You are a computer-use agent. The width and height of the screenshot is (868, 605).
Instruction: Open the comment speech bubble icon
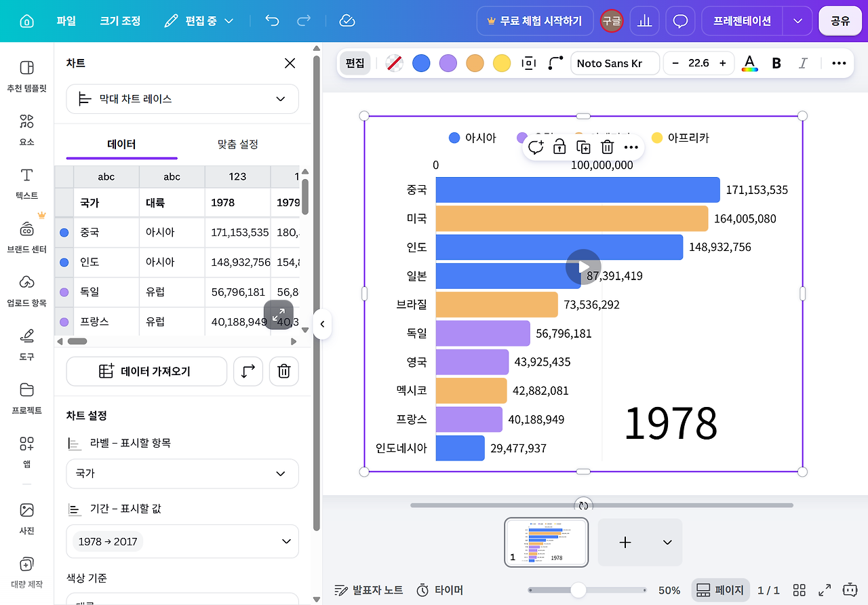click(x=680, y=21)
